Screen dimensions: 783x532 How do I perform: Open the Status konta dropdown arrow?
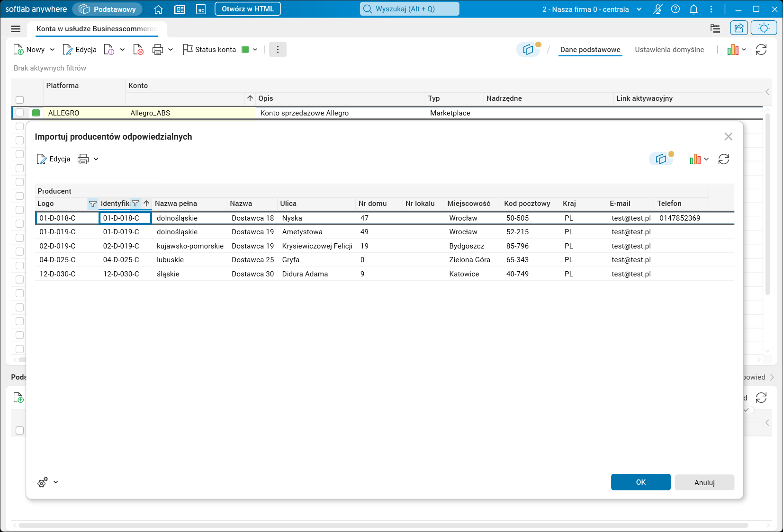[255, 50]
